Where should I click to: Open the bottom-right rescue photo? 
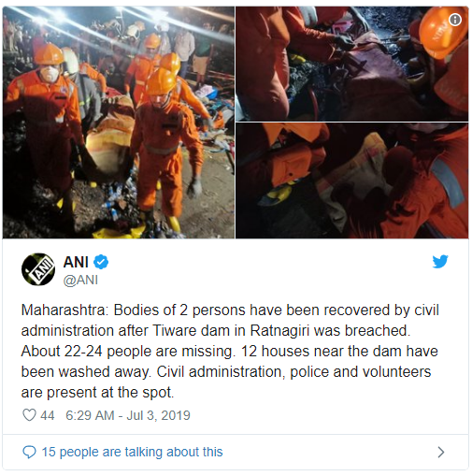pos(351,180)
